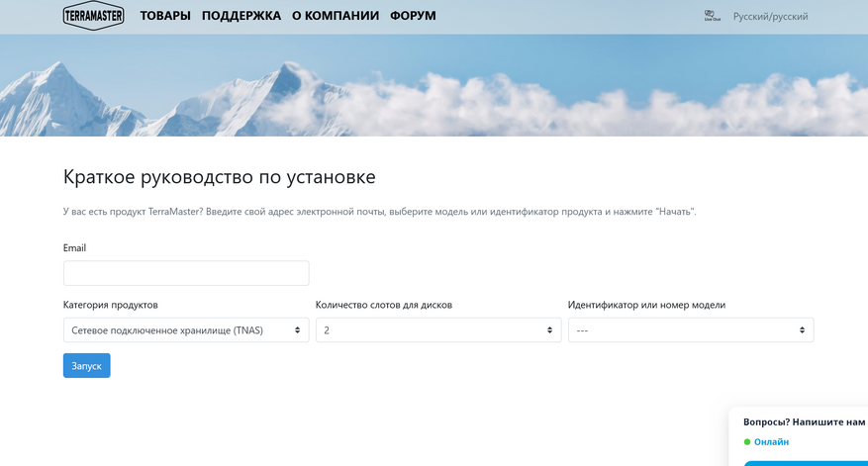This screenshot has width=868, height=466.
Task: Click the Идентификатор или номер модели label
Action: [x=646, y=305]
